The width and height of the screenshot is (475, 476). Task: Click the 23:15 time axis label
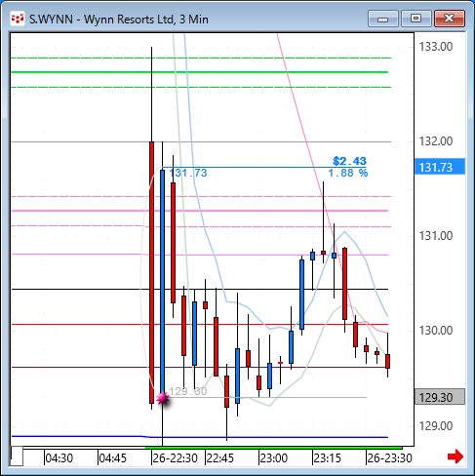(328, 458)
